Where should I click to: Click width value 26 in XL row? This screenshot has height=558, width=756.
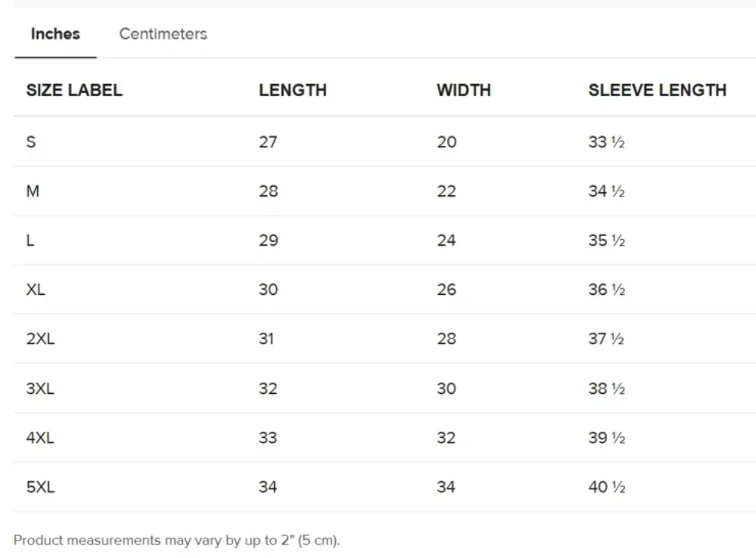446,290
